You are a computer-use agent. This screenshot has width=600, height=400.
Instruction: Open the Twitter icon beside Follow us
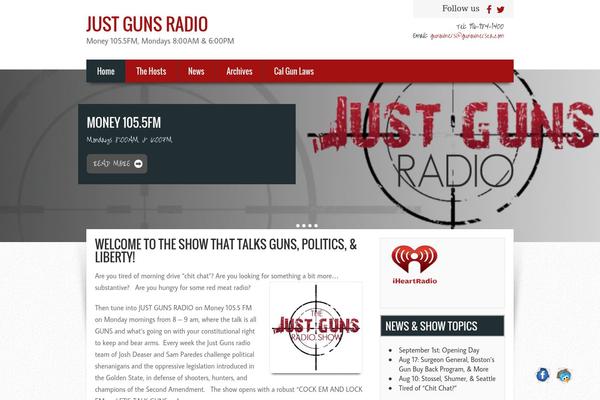tap(501, 10)
